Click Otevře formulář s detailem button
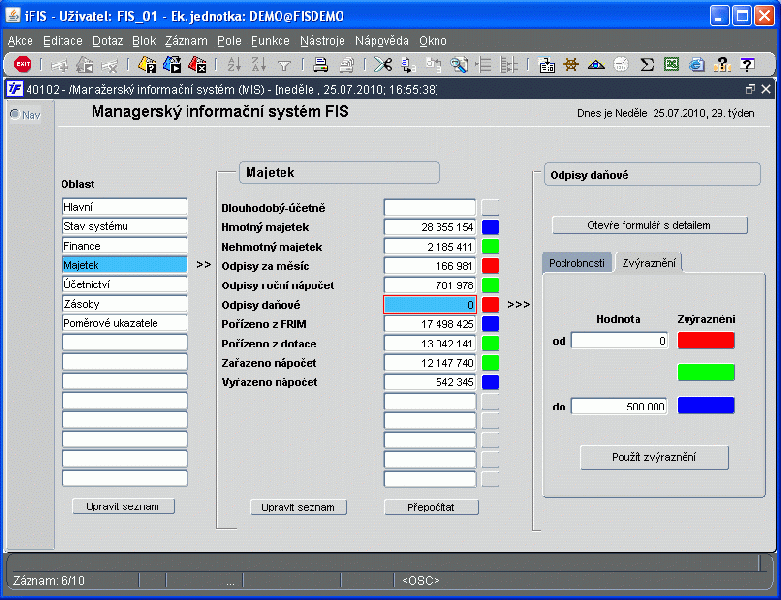Viewport: 781px width, 600px height. pyautogui.click(x=650, y=225)
